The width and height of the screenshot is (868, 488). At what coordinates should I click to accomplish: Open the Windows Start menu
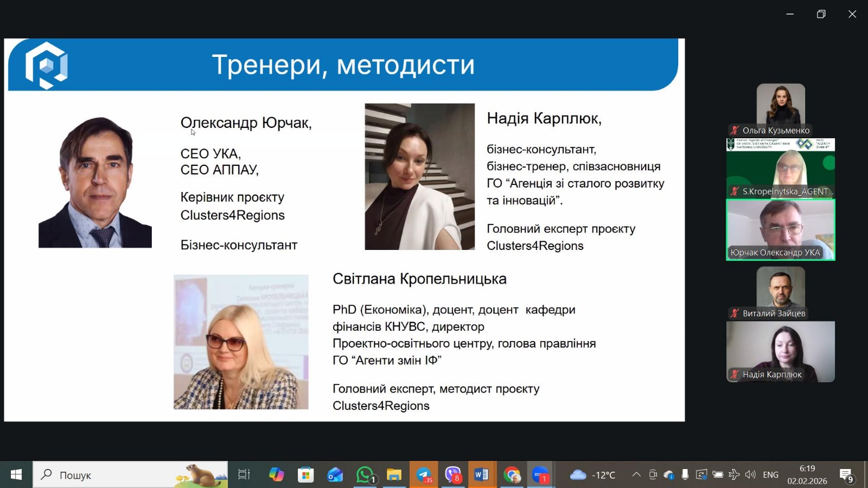pyautogui.click(x=16, y=475)
